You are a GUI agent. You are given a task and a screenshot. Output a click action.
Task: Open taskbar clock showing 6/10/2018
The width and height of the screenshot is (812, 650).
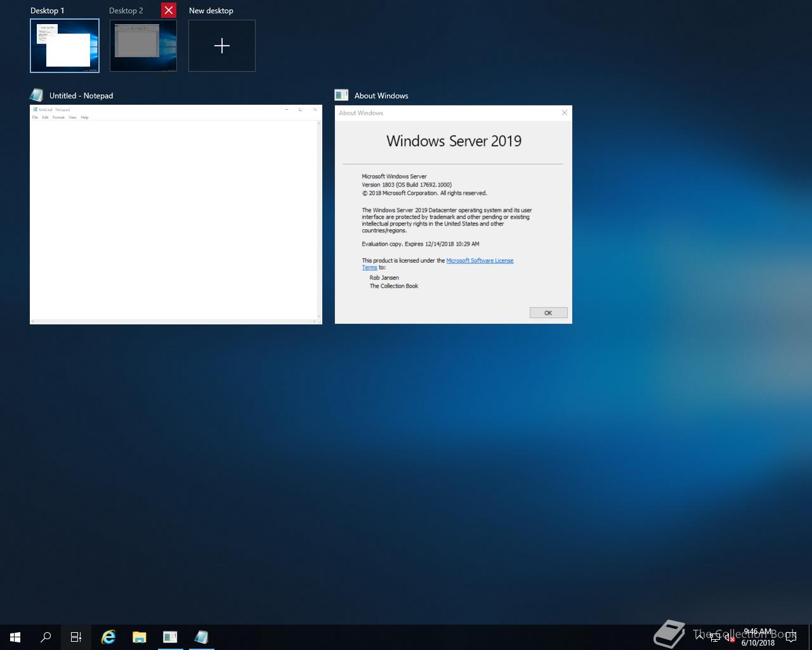[758, 637]
